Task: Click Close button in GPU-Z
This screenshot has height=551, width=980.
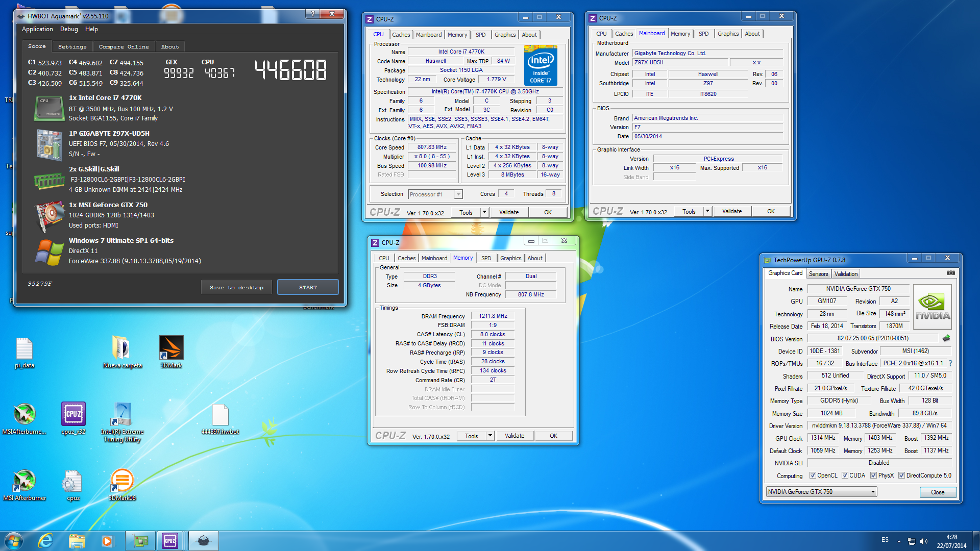Action: (x=938, y=492)
